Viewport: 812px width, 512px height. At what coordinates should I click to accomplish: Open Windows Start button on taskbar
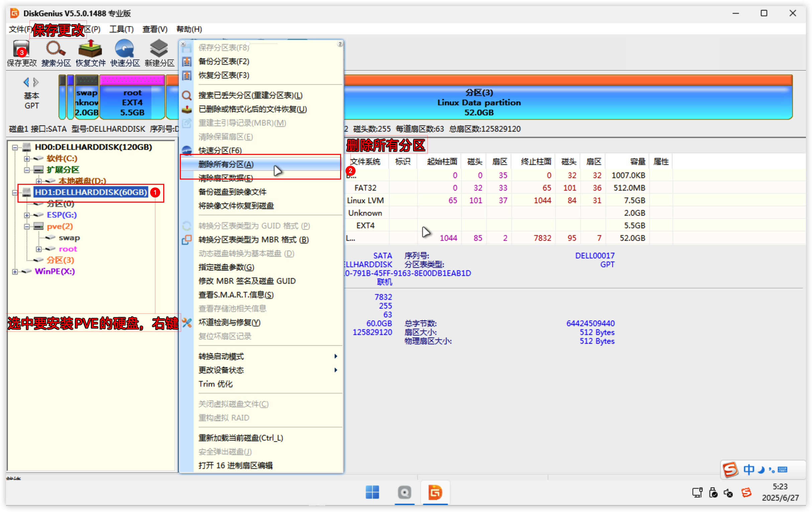pos(372,493)
